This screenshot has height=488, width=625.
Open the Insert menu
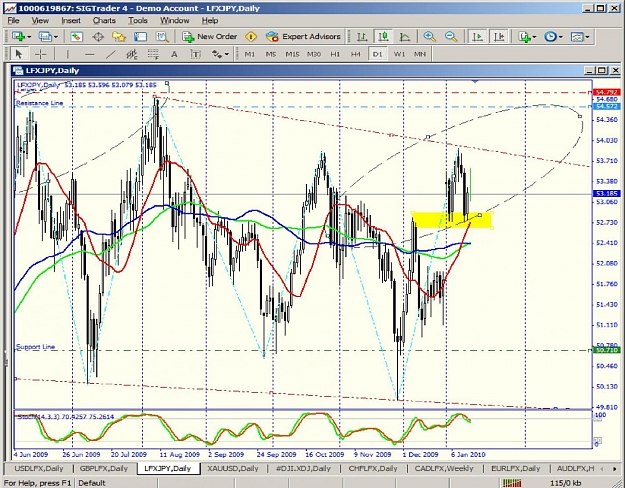click(x=71, y=21)
